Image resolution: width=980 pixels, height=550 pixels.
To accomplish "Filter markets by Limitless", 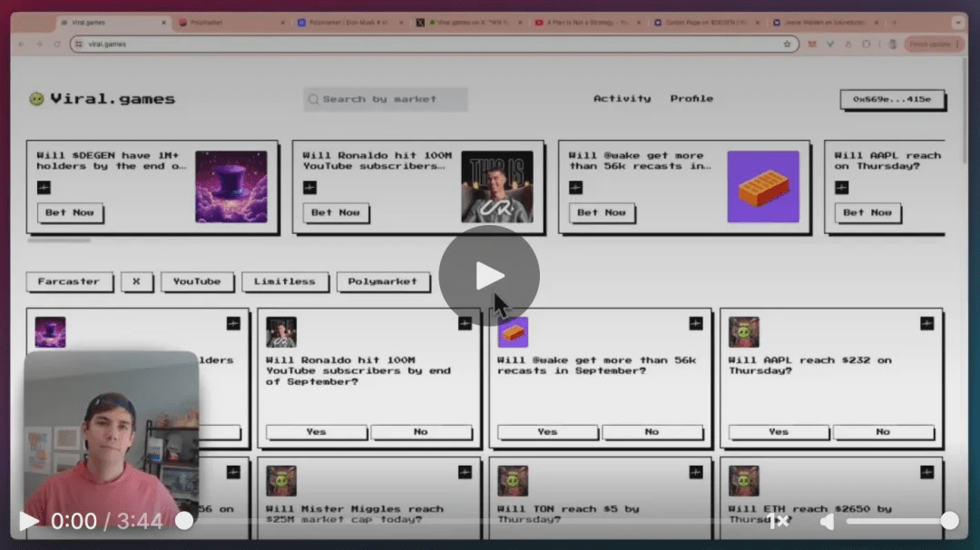I will coord(284,282).
